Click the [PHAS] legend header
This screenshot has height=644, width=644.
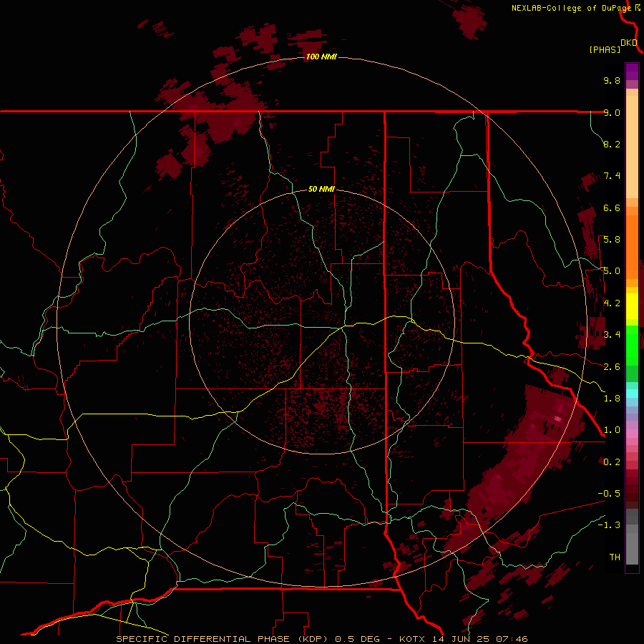605,49
